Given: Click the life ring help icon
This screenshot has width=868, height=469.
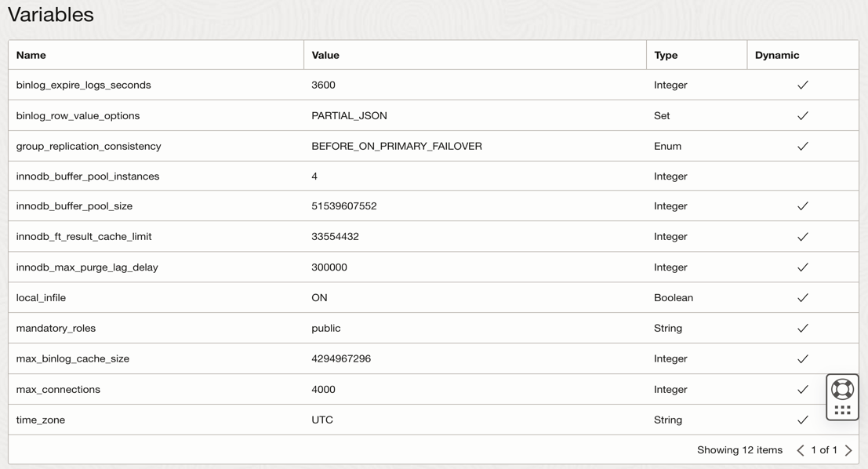Looking at the screenshot, I should 842,389.
